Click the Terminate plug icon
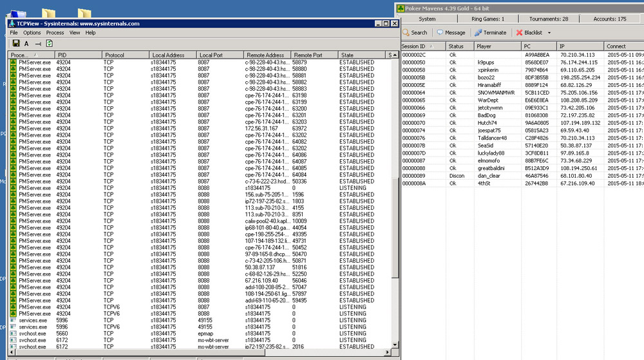 (478, 32)
